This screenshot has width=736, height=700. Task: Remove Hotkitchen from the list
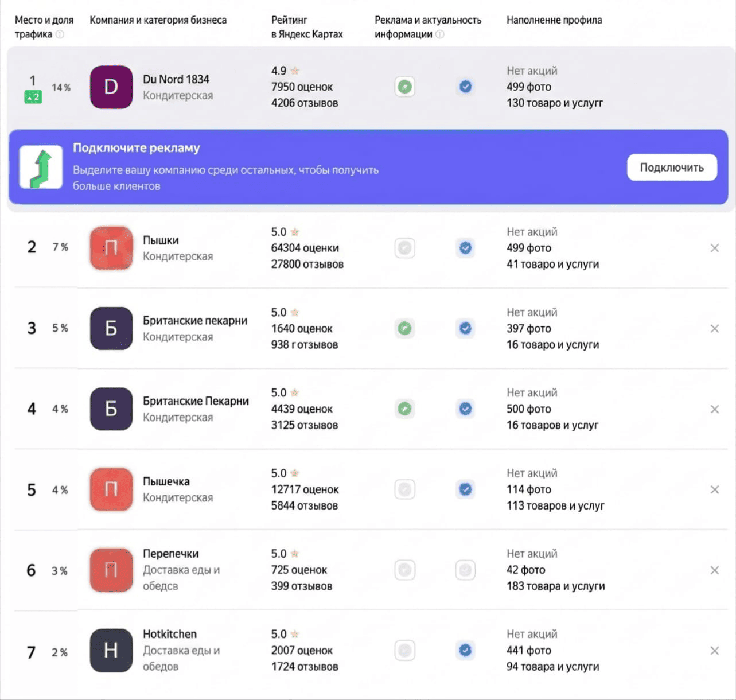(x=715, y=651)
